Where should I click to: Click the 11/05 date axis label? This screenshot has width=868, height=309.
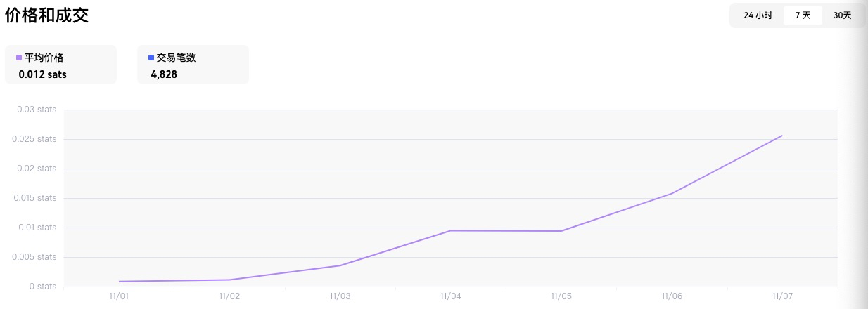tap(561, 296)
